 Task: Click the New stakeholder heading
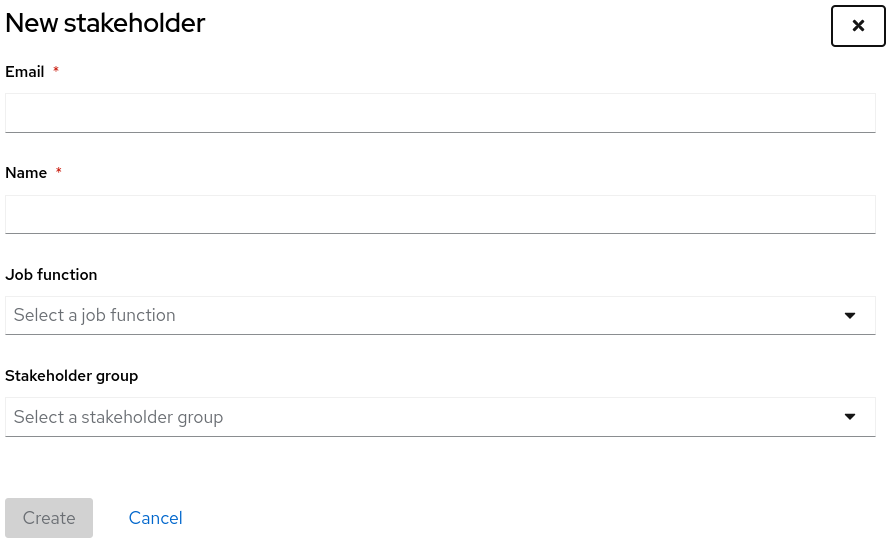[x=105, y=23]
